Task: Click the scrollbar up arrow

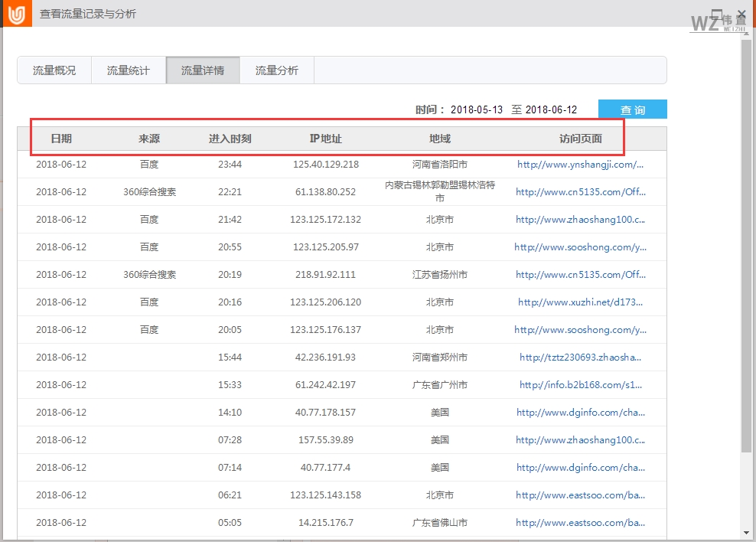Action: click(x=748, y=34)
